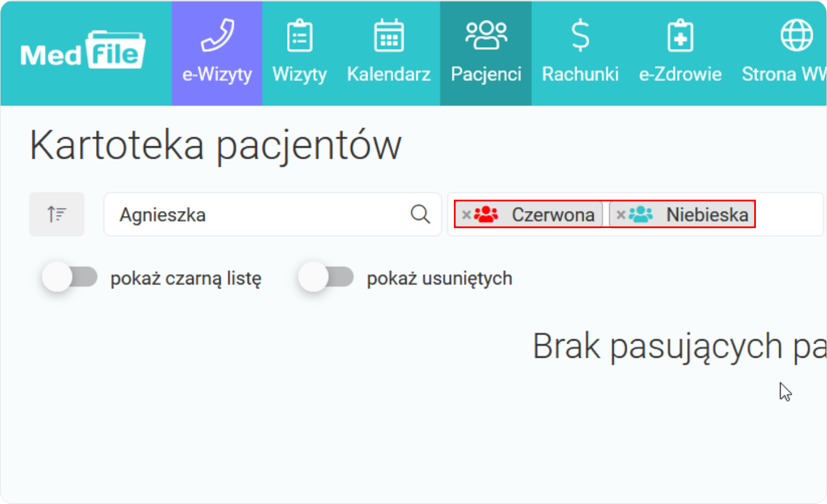
Task: Click the red group people icon
Action: (x=486, y=214)
